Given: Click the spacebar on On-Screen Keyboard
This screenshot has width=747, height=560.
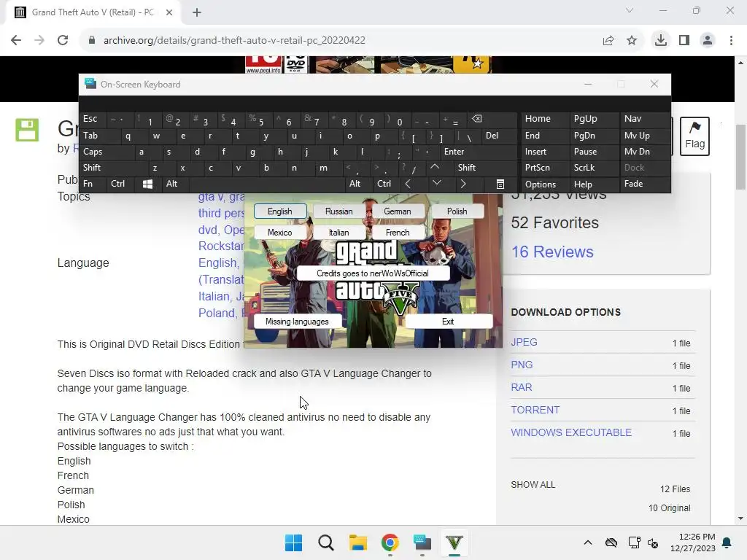Looking at the screenshot, I should coord(267,184).
